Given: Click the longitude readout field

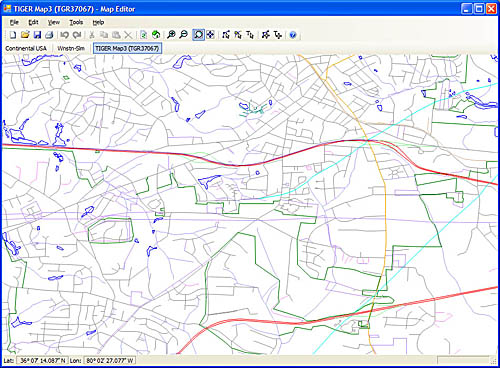Looking at the screenshot, I should (x=109, y=360).
